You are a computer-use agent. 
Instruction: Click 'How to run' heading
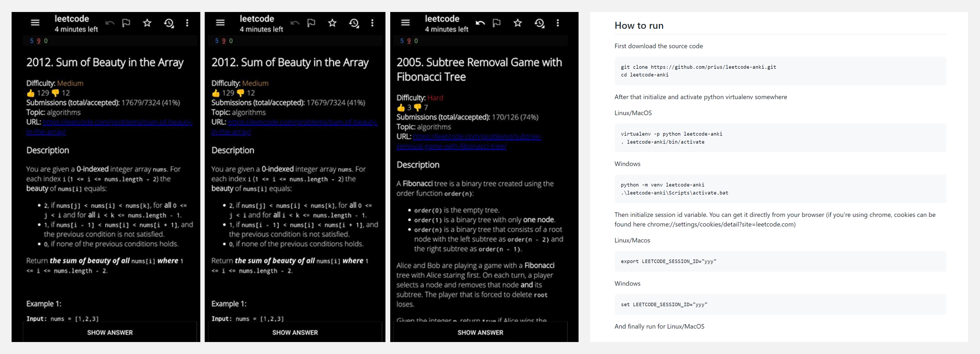(639, 26)
